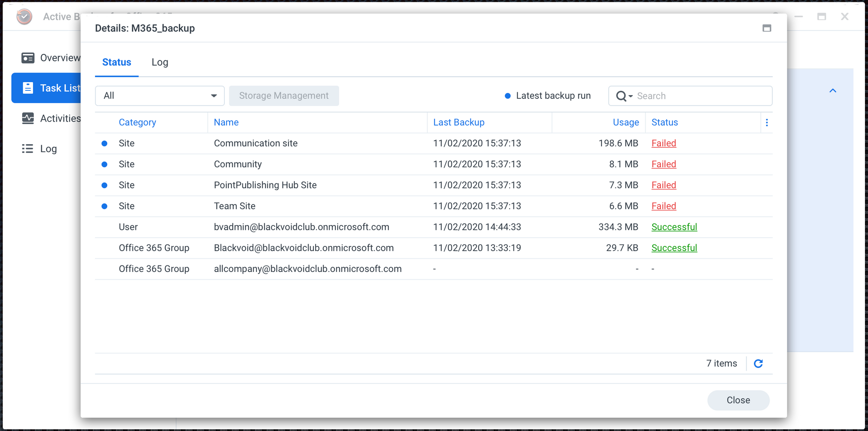Sort by the Last Backup column

(x=459, y=123)
